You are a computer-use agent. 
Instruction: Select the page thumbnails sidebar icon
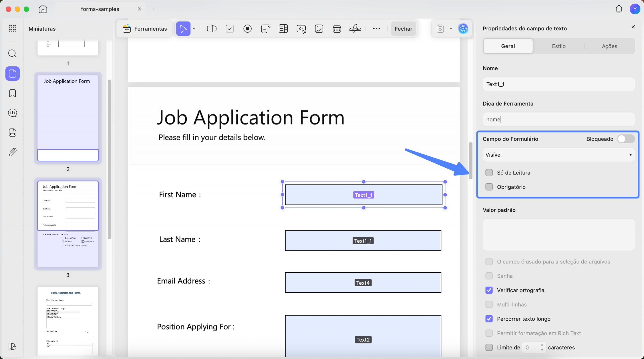click(x=12, y=73)
